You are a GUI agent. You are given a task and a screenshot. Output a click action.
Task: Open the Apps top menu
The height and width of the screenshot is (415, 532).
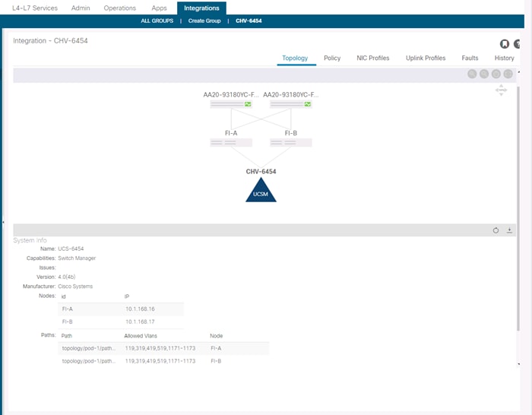click(159, 8)
